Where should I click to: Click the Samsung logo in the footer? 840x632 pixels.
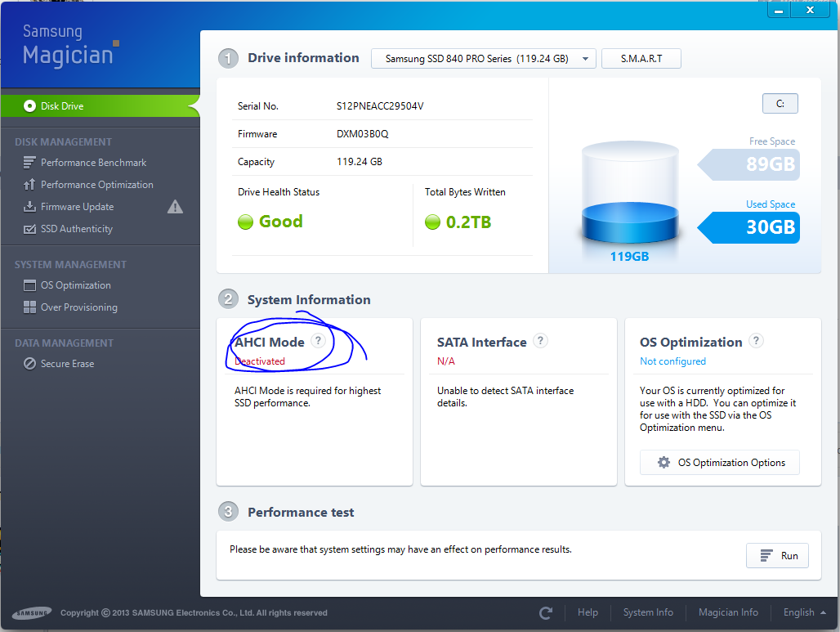[32, 612]
